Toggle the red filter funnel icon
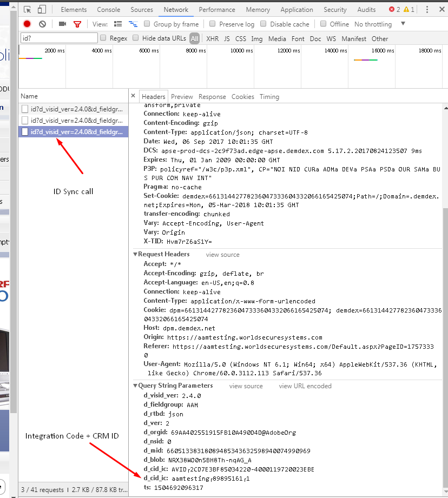This screenshot has width=448, height=498. click(77, 24)
